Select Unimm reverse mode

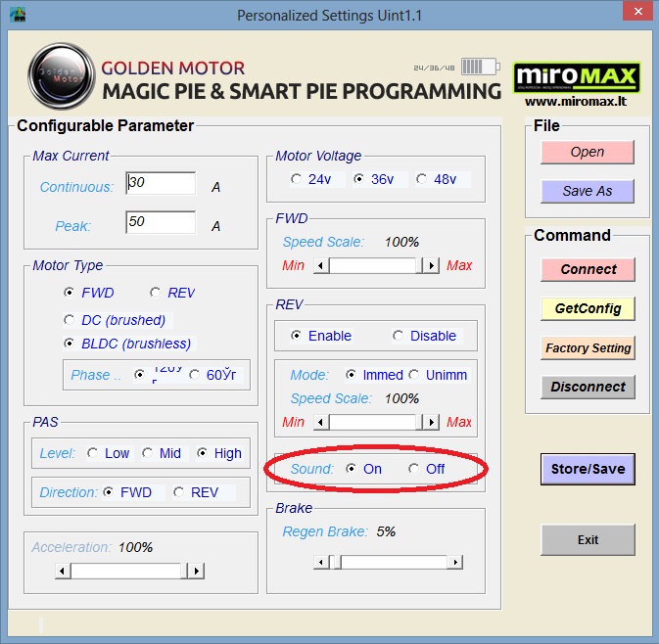(413, 375)
